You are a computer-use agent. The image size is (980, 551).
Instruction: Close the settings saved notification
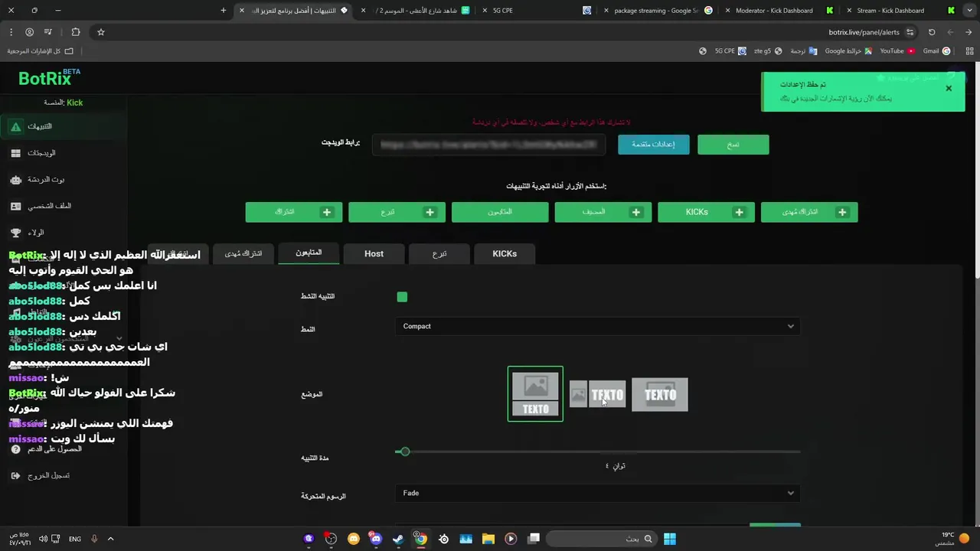[x=949, y=88]
